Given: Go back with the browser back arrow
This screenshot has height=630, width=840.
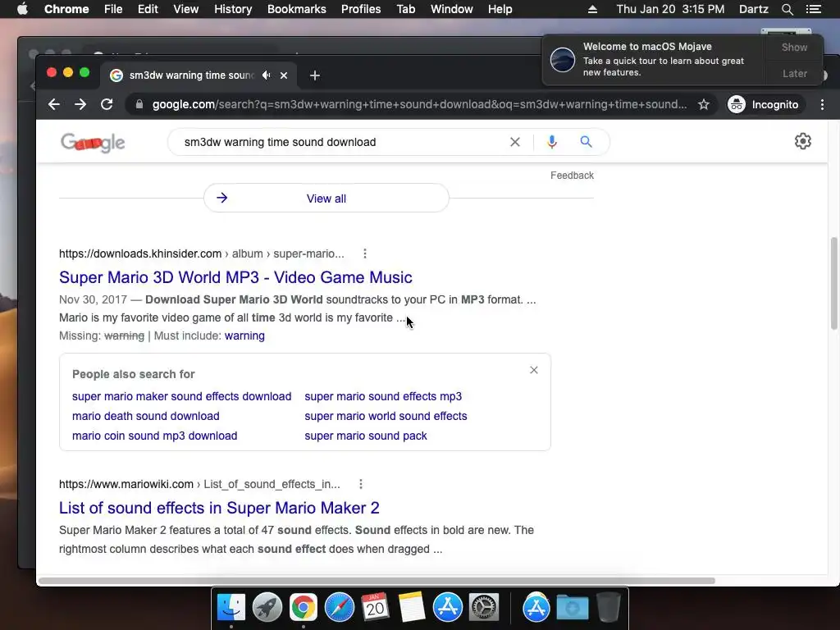Looking at the screenshot, I should (53, 104).
